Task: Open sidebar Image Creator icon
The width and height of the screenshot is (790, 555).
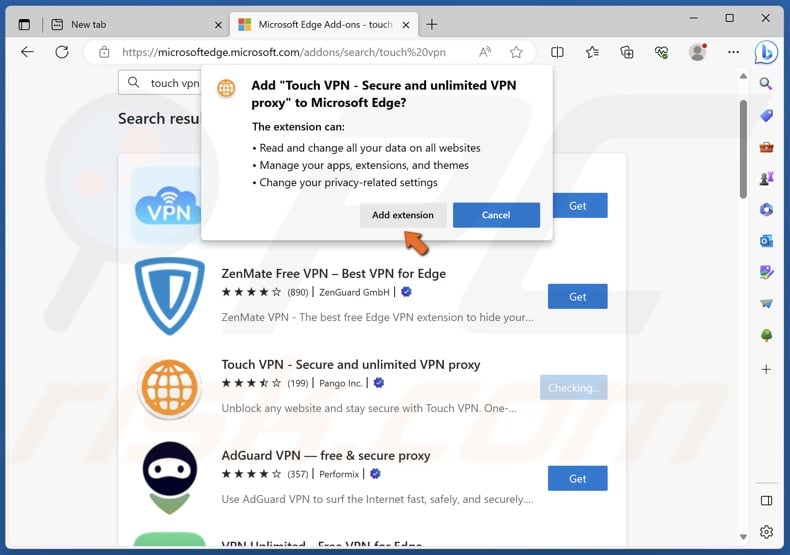Action: 766,272
